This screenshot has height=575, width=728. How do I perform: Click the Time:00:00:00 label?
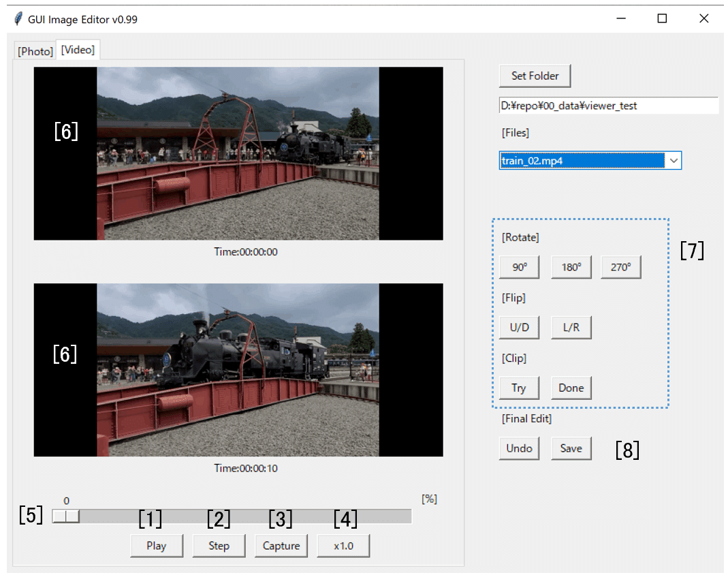246,252
